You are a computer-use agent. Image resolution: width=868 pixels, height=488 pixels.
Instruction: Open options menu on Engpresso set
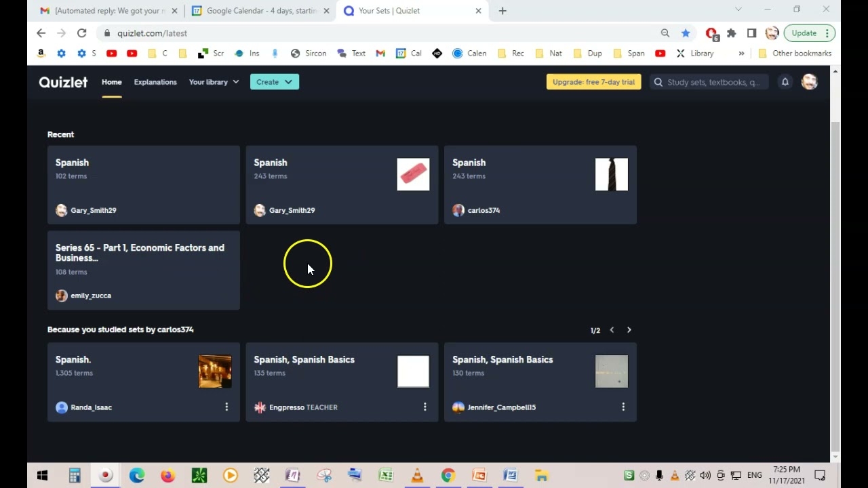pyautogui.click(x=425, y=407)
